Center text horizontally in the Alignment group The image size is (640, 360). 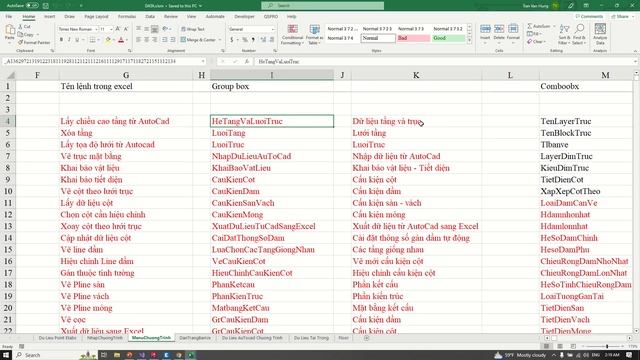147,40
